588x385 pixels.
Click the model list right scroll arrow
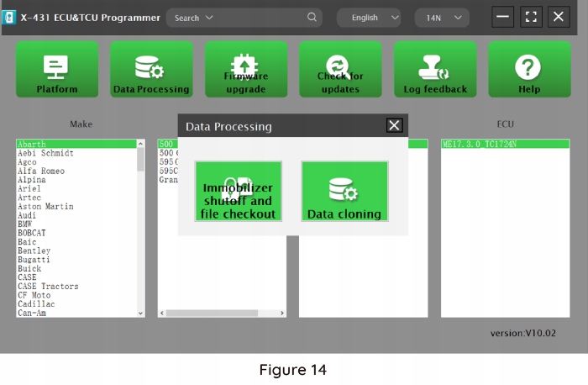pos(282,313)
